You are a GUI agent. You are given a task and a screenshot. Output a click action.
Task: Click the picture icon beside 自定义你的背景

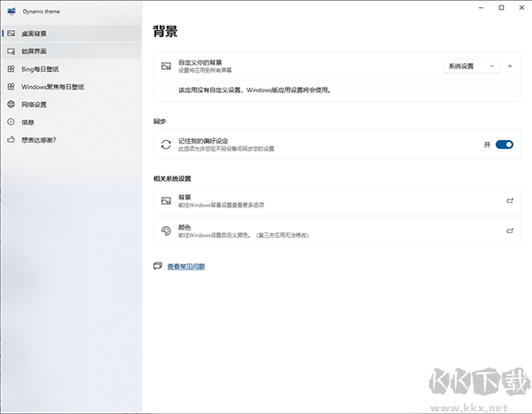click(x=167, y=66)
